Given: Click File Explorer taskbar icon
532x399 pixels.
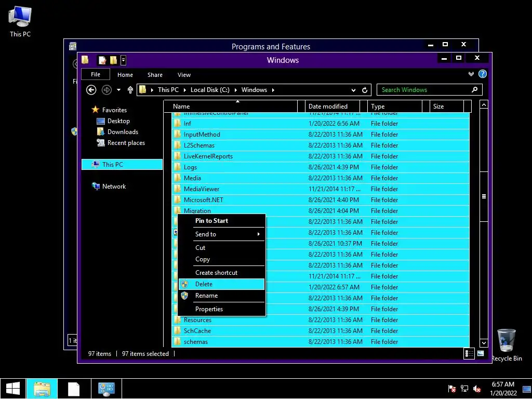Looking at the screenshot, I should click(x=42, y=389).
